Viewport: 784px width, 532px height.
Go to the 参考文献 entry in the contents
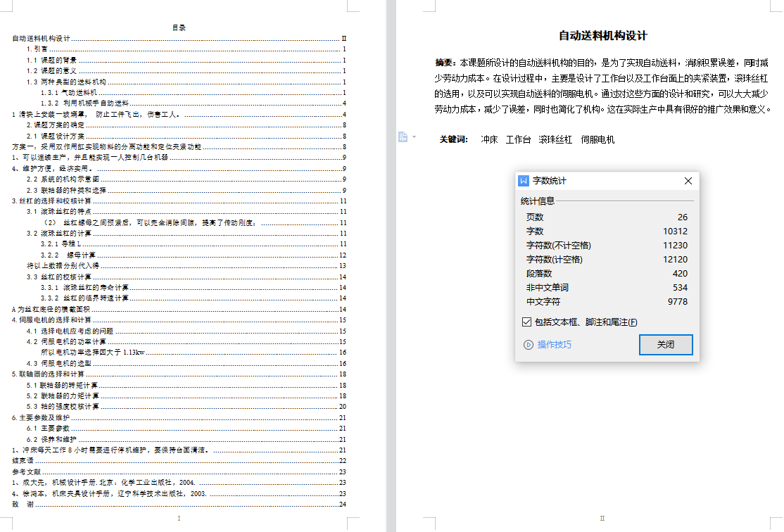[x=27, y=471]
